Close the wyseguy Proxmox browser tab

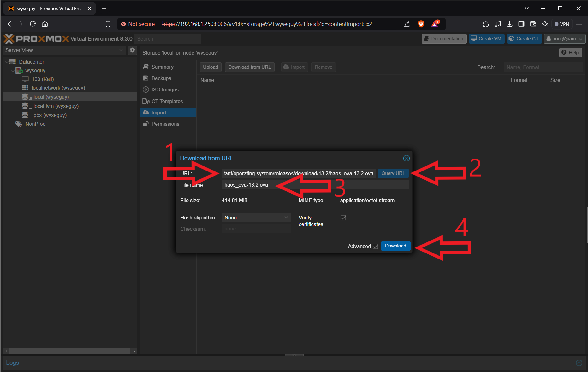pos(89,9)
